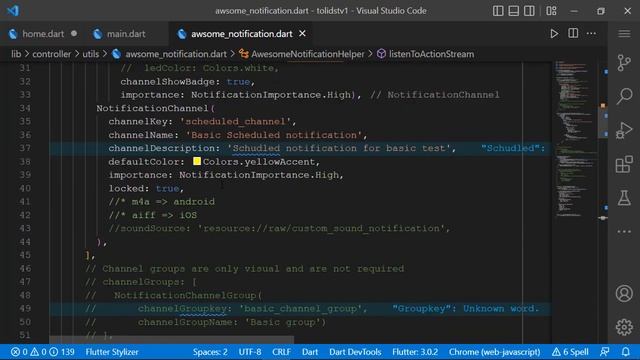Open Dart DevTools from status bar
This screenshot has width=640, height=360.
tap(355, 352)
